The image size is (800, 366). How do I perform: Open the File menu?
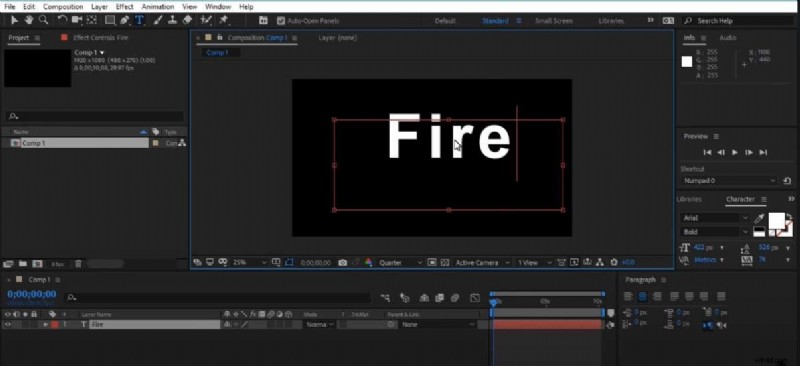[x=10, y=7]
